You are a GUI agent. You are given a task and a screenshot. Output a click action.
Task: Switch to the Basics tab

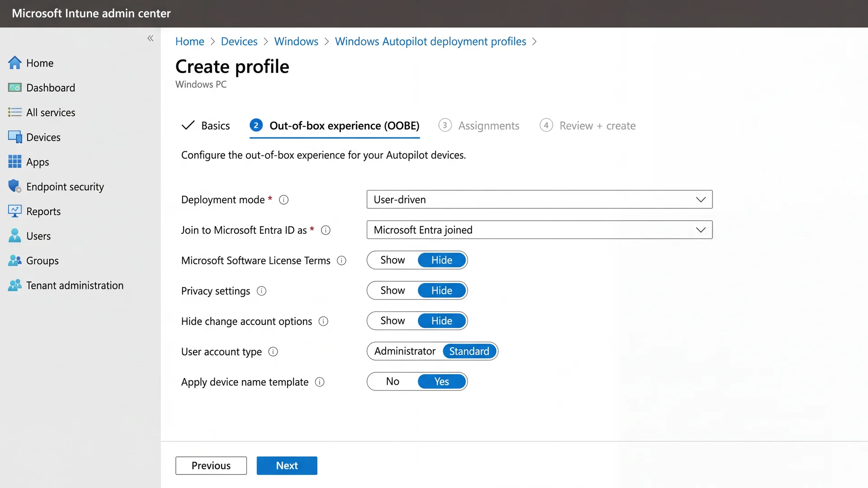point(206,126)
